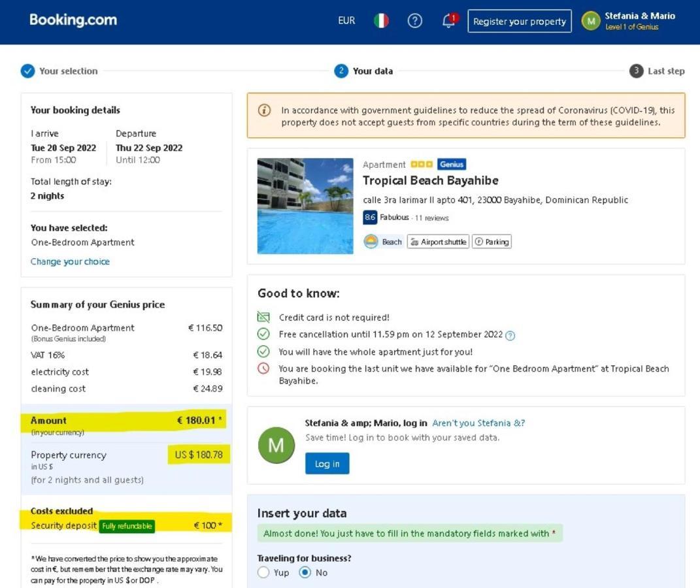Click the 8.6 review score badge
Image resolution: width=700 pixels, height=588 pixels.
click(370, 218)
